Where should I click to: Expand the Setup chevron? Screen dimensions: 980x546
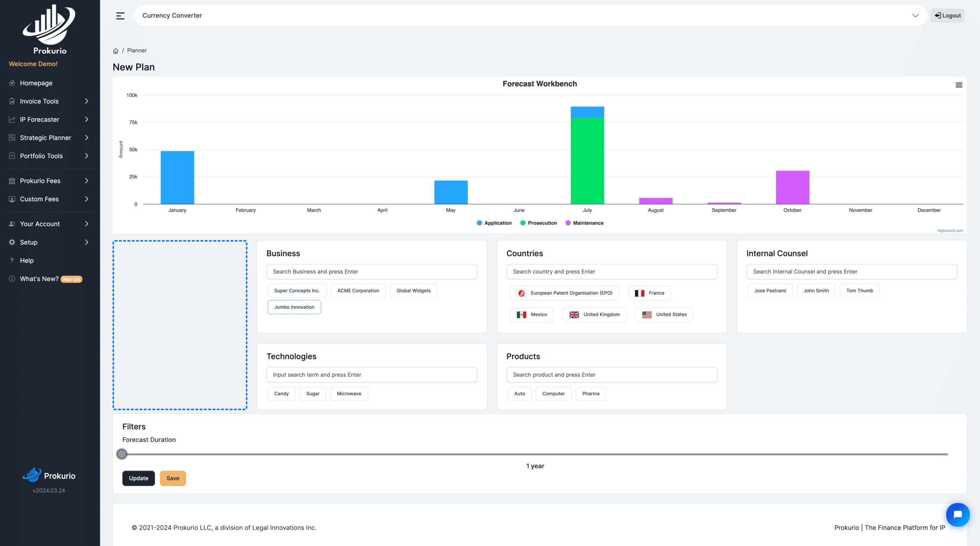pos(87,242)
